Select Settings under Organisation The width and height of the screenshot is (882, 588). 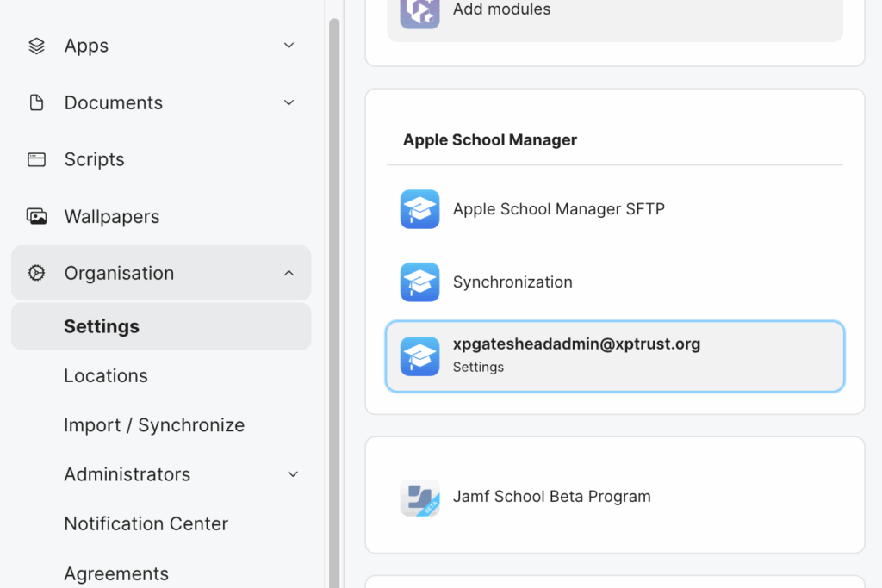coord(161,326)
